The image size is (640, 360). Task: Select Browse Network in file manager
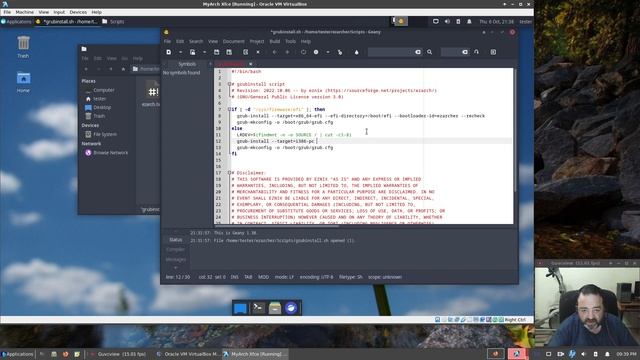click(x=111, y=153)
